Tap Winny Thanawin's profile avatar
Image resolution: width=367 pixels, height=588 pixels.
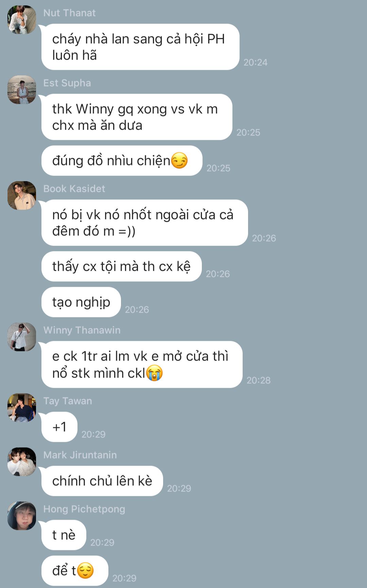[22, 337]
